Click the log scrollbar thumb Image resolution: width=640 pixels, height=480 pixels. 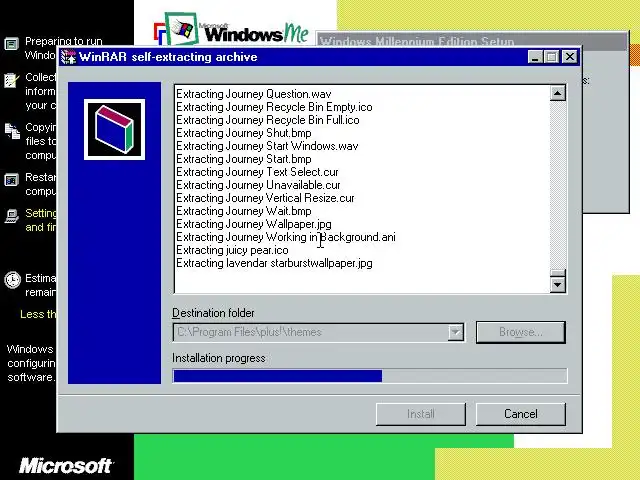click(x=558, y=273)
